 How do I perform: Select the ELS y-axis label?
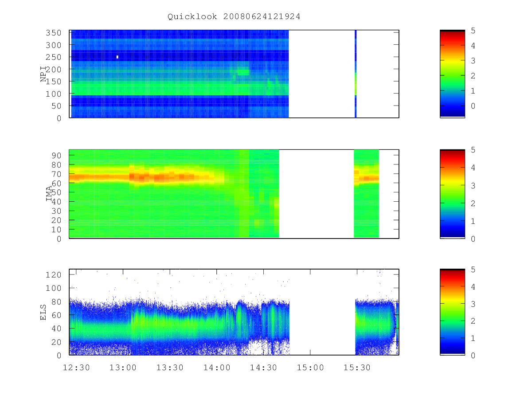point(44,312)
